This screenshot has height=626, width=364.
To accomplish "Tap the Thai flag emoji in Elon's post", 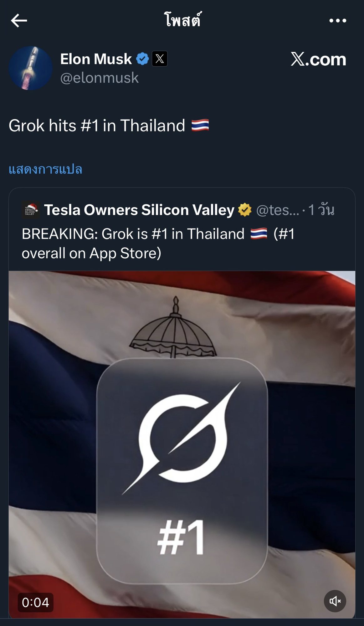I will click(200, 126).
